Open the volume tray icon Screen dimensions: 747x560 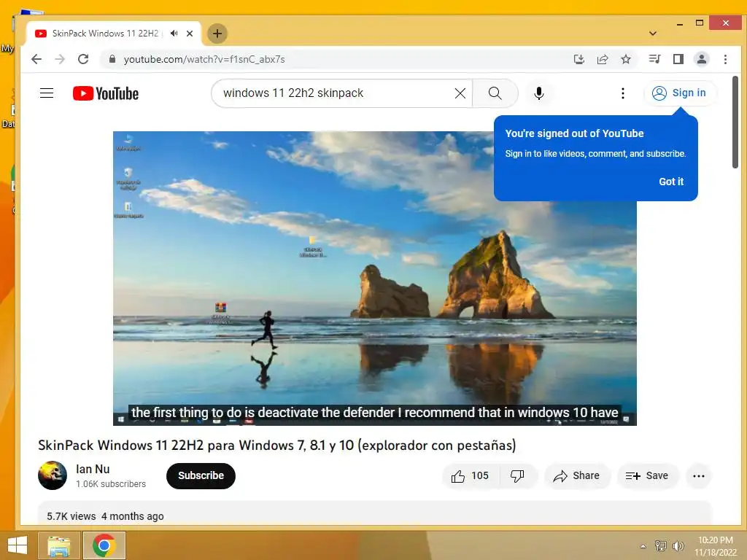(x=678, y=546)
